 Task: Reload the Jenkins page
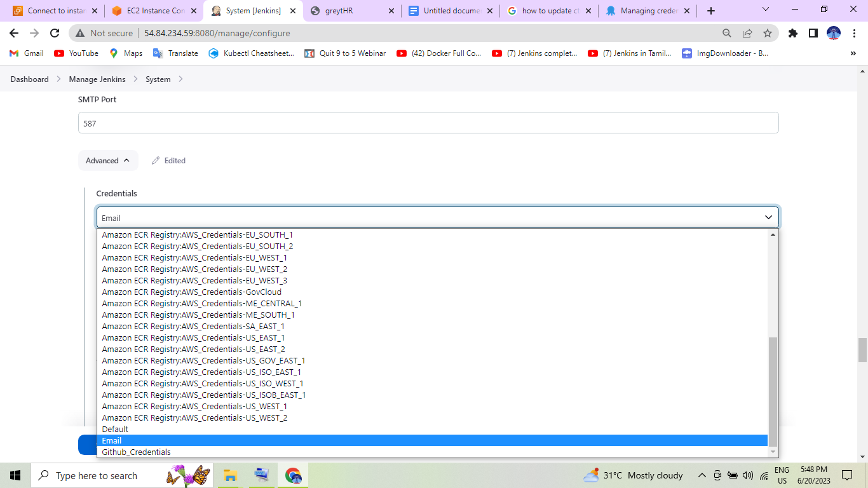(x=55, y=33)
